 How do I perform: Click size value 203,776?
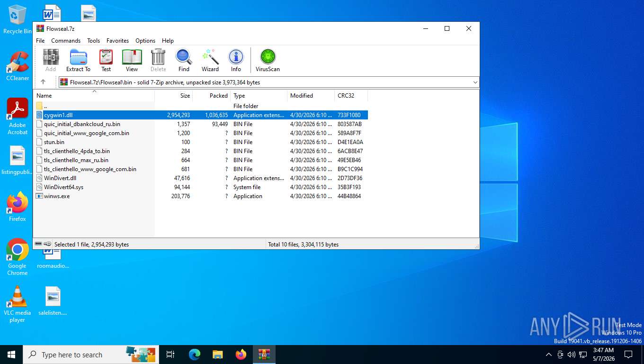click(x=180, y=196)
